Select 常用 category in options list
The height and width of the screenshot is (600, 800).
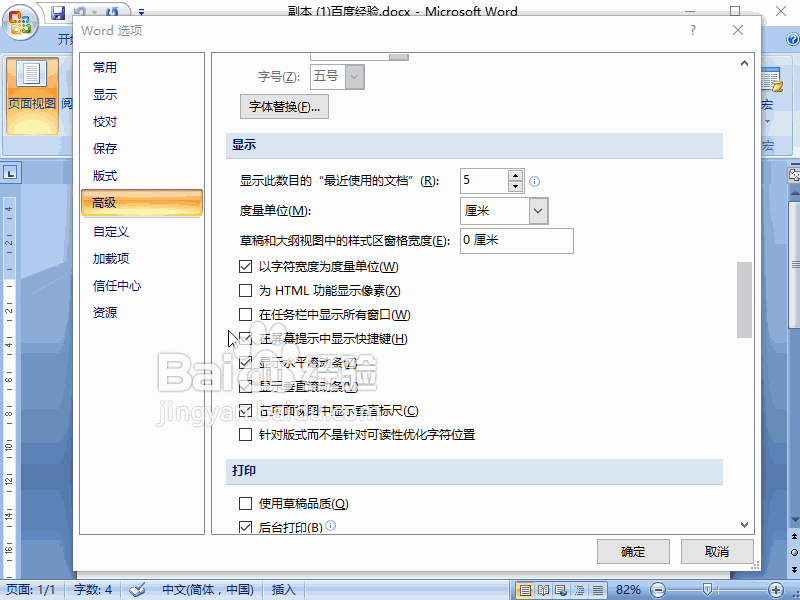105,67
